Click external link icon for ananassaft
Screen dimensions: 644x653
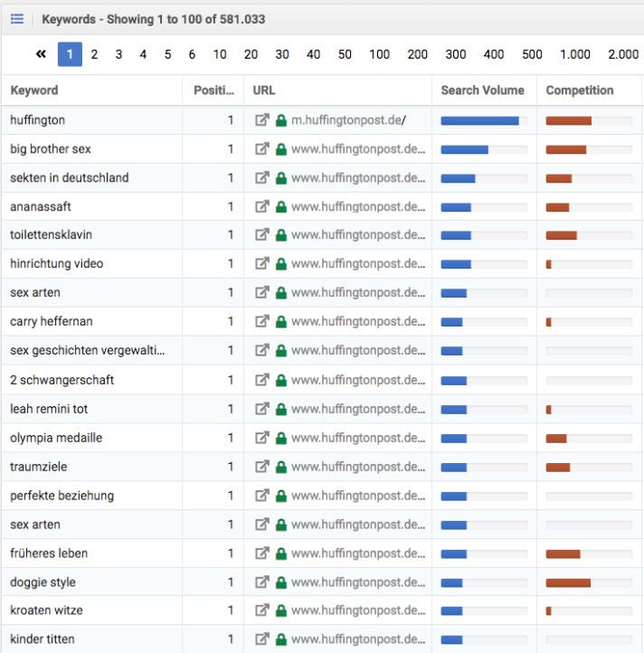[x=262, y=206]
